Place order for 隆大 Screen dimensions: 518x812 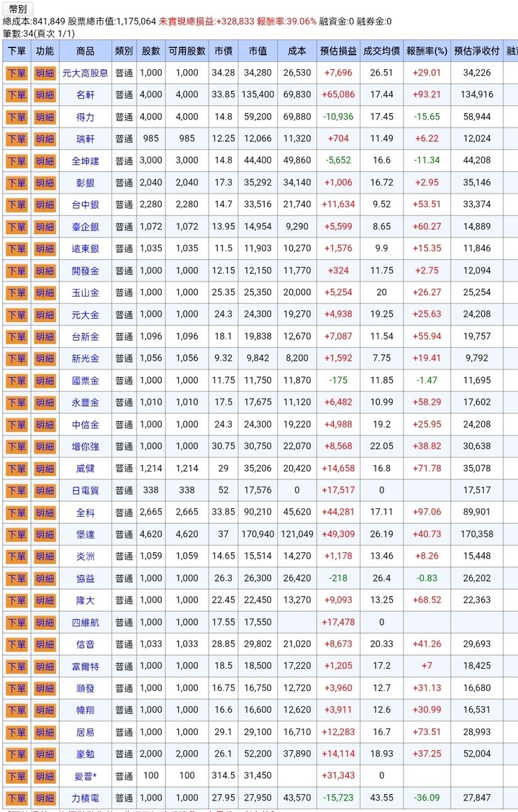click(x=17, y=600)
